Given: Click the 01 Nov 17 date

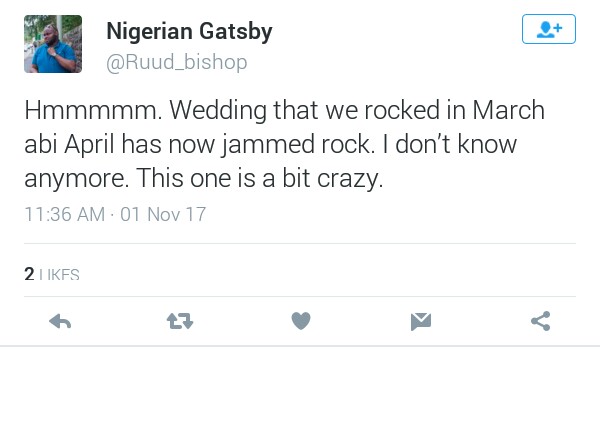Looking at the screenshot, I should 163,214.
